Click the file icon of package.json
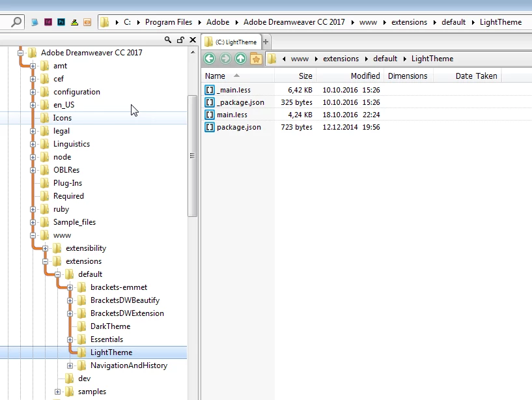 [x=210, y=127]
